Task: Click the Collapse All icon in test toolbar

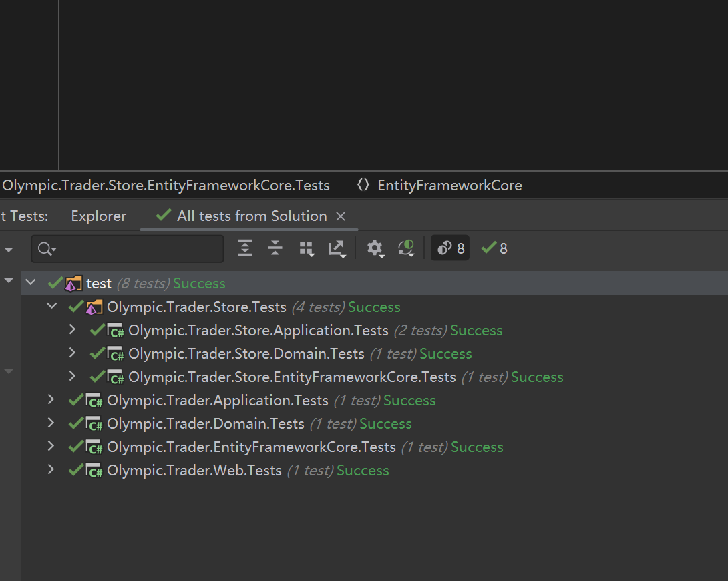Action: (x=275, y=249)
